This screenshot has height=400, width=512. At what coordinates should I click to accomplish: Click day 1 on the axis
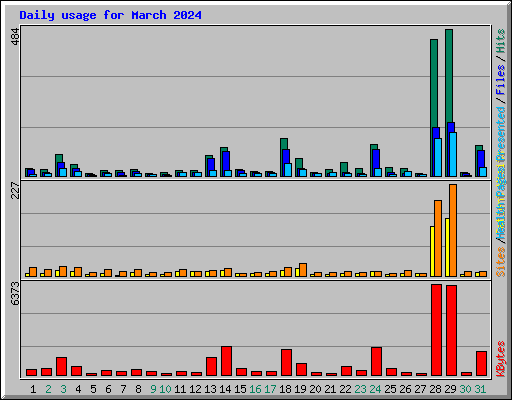coord(33,389)
